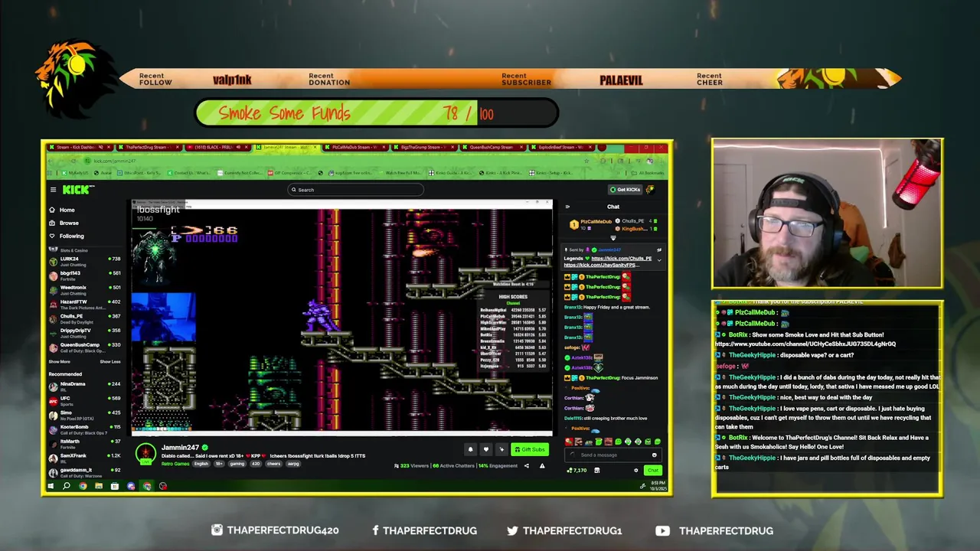Open the emoji picker in chat input

pos(655,455)
